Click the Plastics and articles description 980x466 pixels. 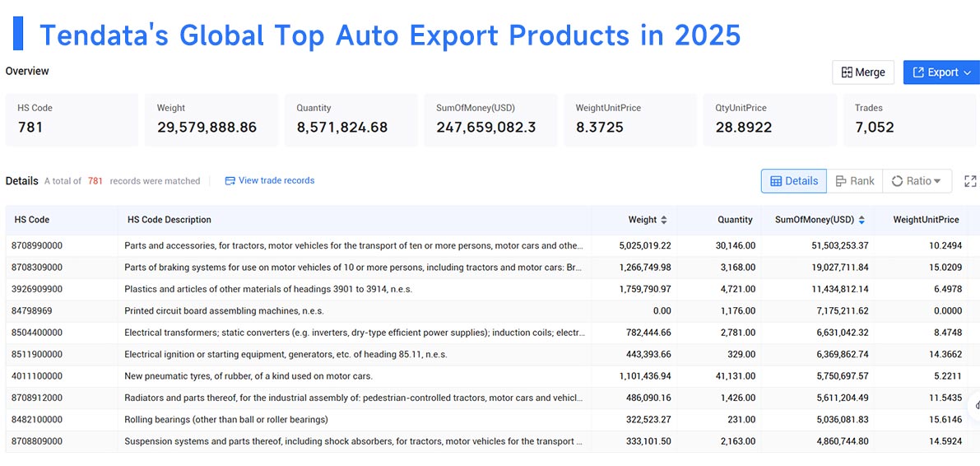click(268, 289)
